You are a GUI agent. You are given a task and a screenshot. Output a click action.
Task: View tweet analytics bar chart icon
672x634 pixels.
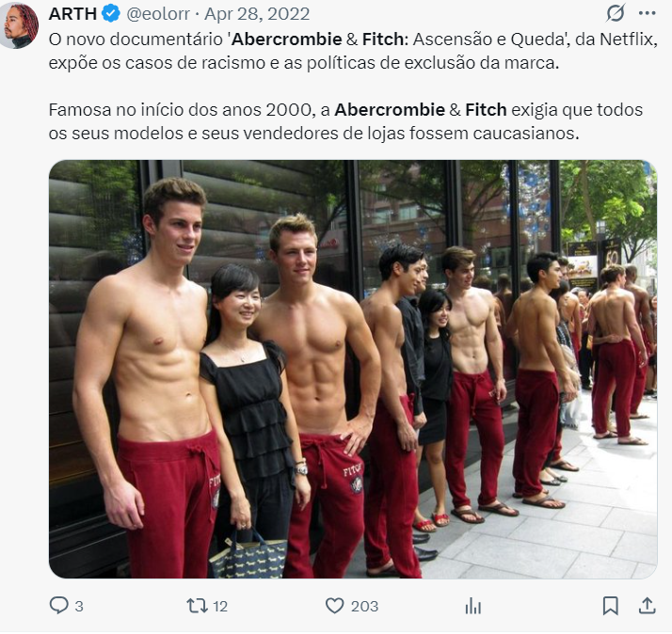pos(473,606)
